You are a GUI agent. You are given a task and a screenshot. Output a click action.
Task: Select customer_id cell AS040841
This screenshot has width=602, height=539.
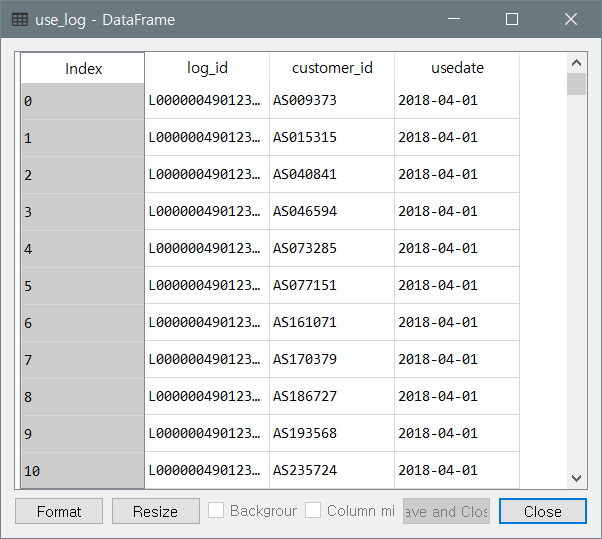click(332, 174)
